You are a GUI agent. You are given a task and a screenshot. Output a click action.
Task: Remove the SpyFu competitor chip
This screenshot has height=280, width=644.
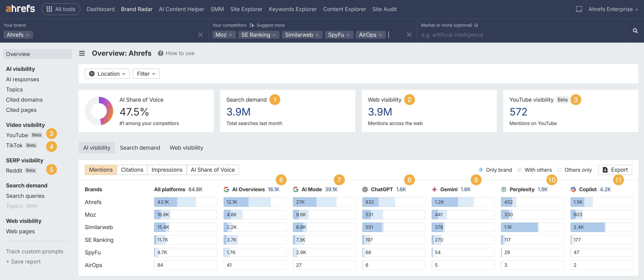click(x=348, y=35)
